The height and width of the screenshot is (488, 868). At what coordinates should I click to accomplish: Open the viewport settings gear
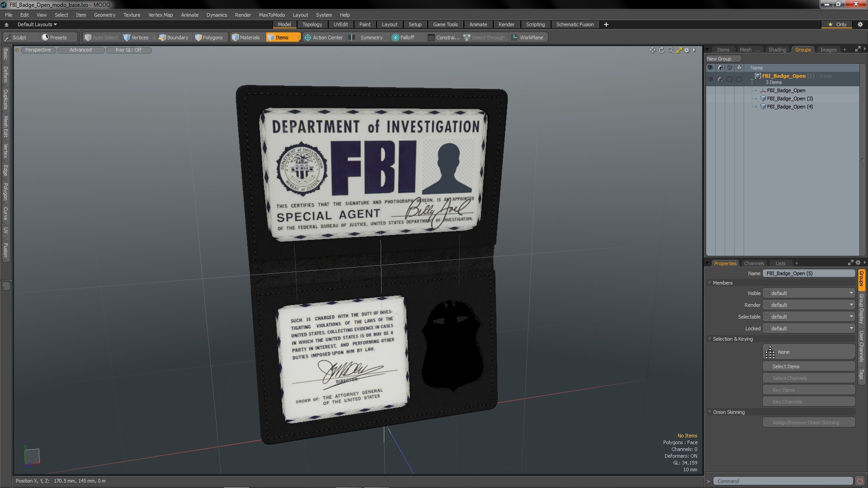coord(687,50)
